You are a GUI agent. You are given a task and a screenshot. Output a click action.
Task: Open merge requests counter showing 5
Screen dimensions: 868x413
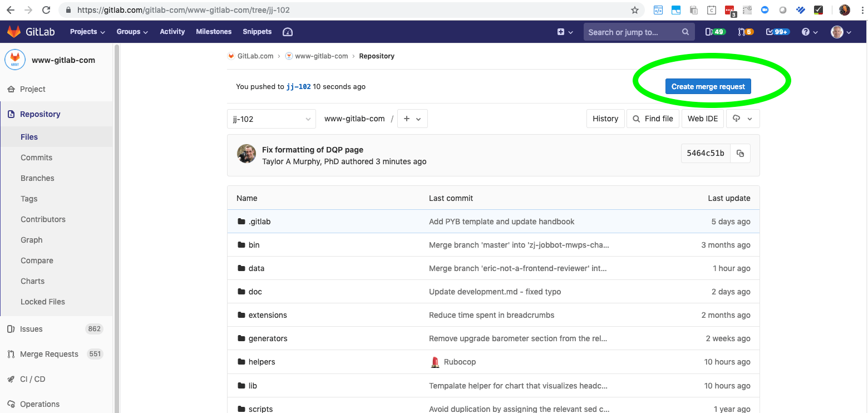(745, 32)
